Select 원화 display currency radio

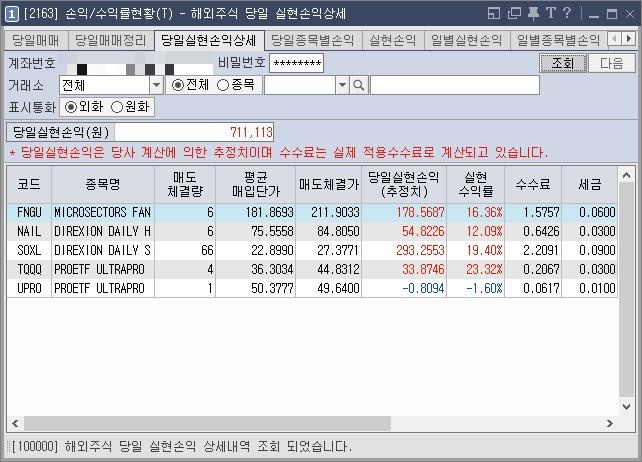click(x=117, y=107)
